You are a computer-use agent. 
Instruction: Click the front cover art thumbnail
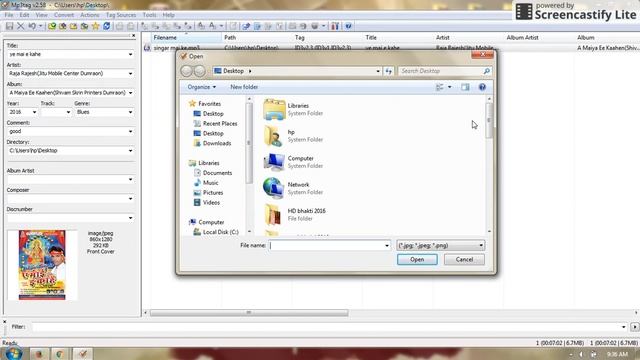pyautogui.click(x=42, y=265)
